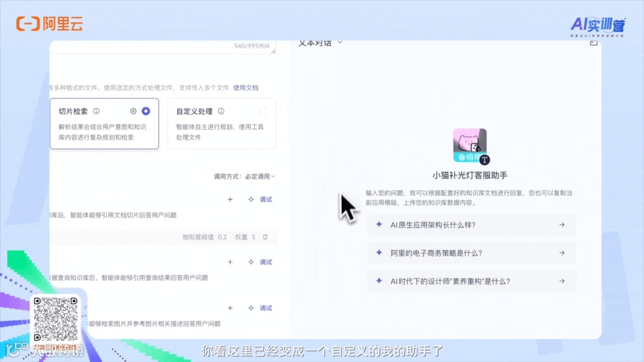Select suggestion AI时代下的设计师"素养重构"是什么?
Viewport: 644px width, 362px height.
pos(471,281)
